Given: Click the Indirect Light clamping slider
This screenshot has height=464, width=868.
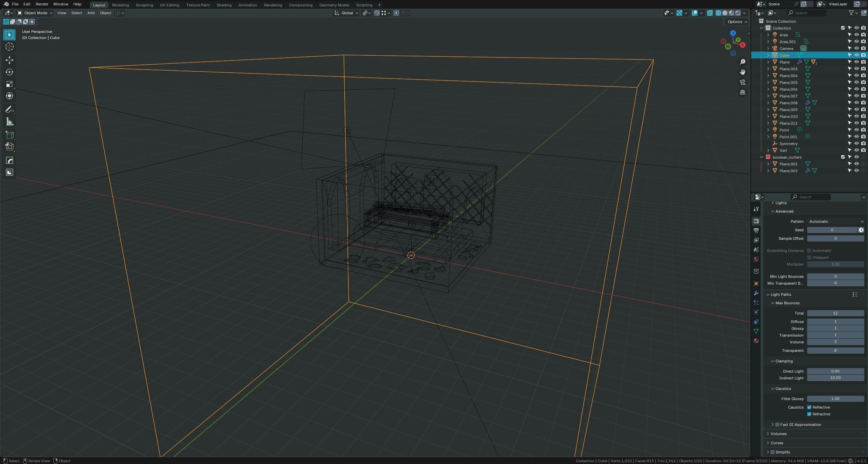Looking at the screenshot, I should click(835, 378).
